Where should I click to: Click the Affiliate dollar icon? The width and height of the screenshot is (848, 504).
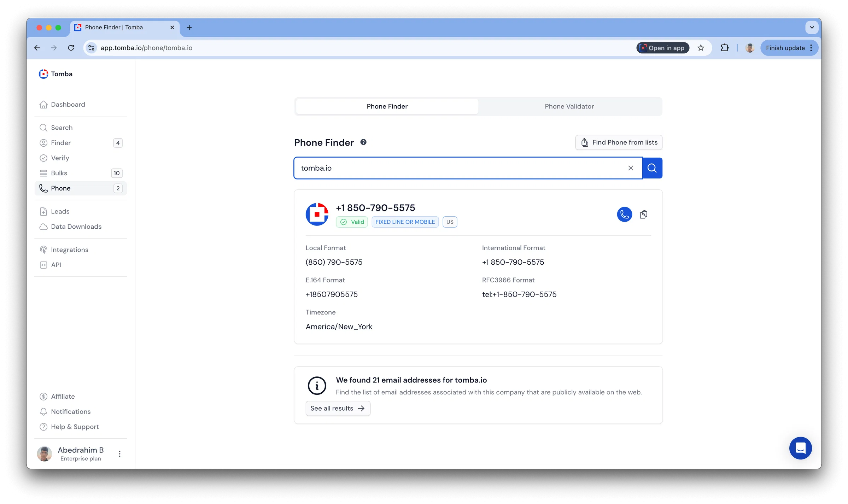click(x=43, y=397)
